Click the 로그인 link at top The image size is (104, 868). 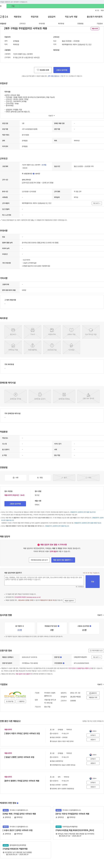(97, 10)
